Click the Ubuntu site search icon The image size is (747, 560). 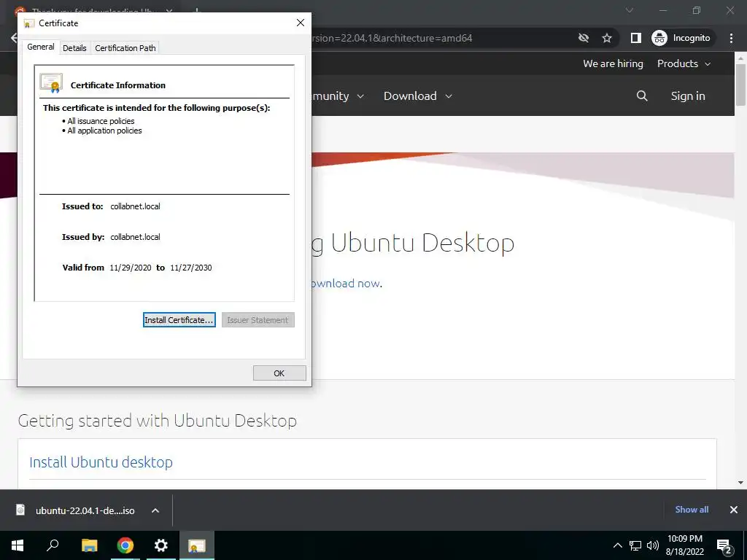642,96
